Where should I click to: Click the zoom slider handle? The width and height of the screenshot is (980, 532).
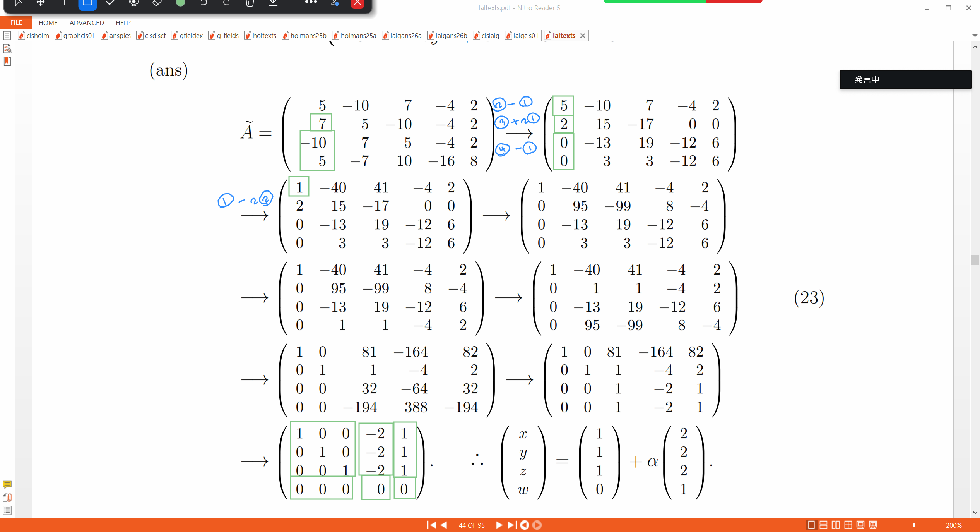pyautogui.click(x=913, y=525)
